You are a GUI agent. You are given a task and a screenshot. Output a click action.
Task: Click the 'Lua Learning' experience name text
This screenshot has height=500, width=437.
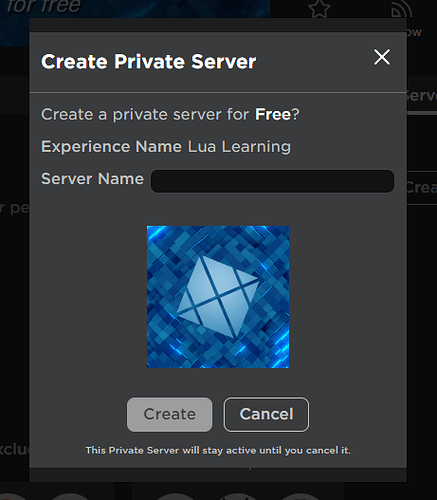click(239, 147)
